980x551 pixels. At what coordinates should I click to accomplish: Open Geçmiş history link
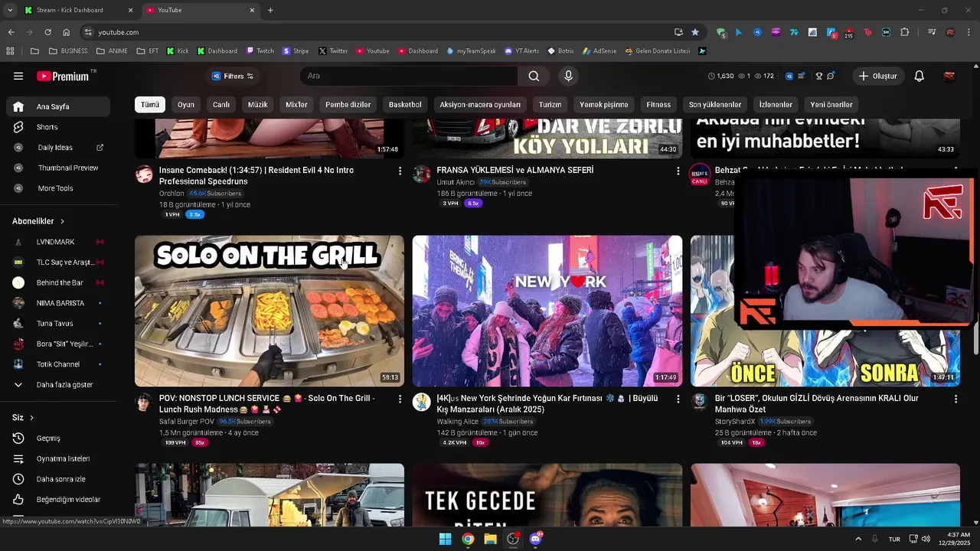click(58, 439)
